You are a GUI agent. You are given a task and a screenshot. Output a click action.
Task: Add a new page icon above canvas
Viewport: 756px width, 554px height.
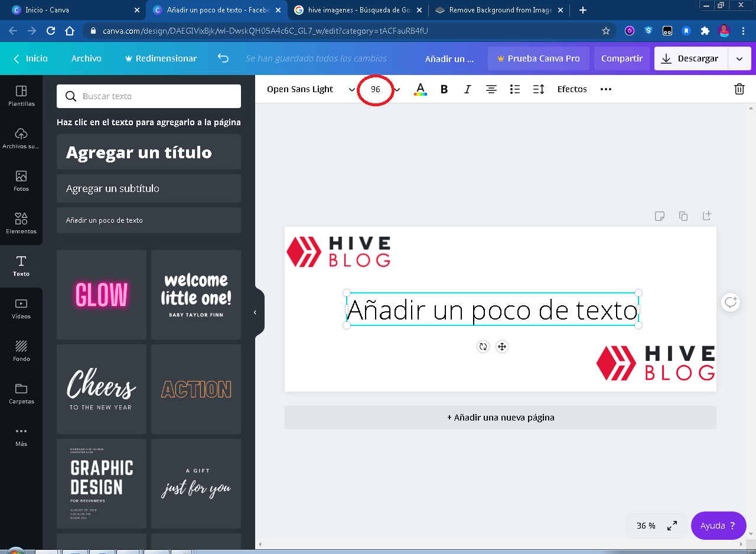[706, 216]
